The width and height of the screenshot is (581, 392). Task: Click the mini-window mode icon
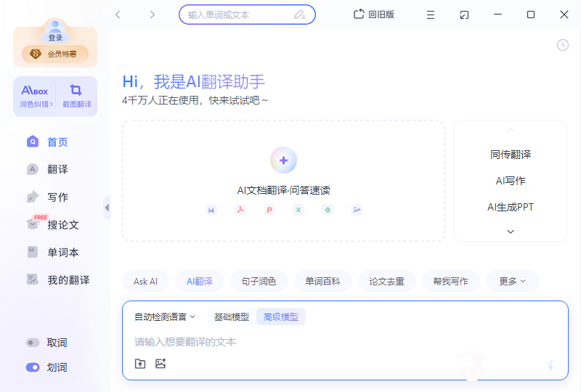click(464, 15)
